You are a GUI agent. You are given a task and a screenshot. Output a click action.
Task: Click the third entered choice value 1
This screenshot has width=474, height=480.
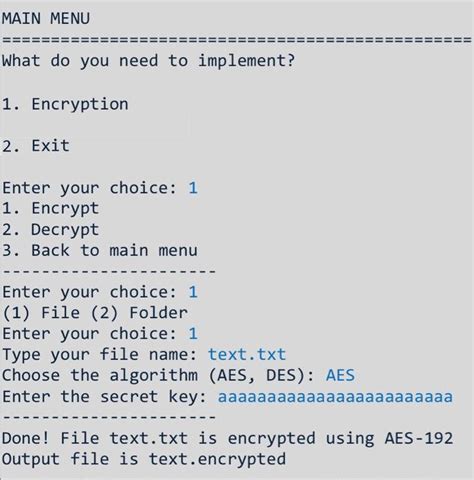click(193, 334)
